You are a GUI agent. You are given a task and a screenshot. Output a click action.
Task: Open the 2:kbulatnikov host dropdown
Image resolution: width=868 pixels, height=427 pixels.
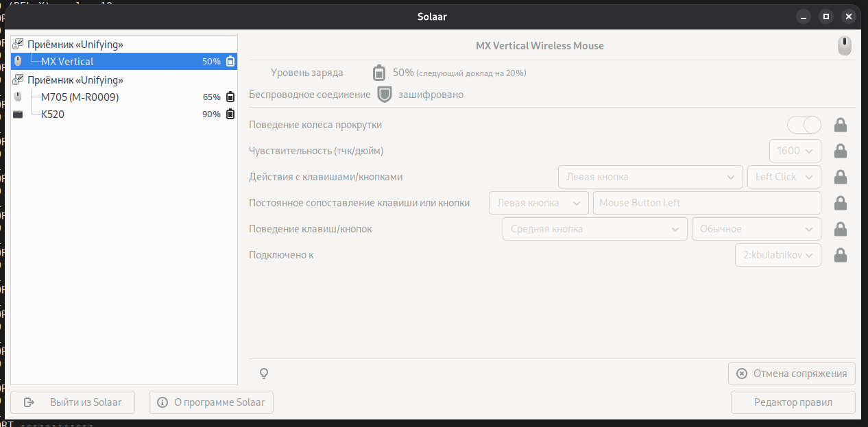[x=777, y=255]
